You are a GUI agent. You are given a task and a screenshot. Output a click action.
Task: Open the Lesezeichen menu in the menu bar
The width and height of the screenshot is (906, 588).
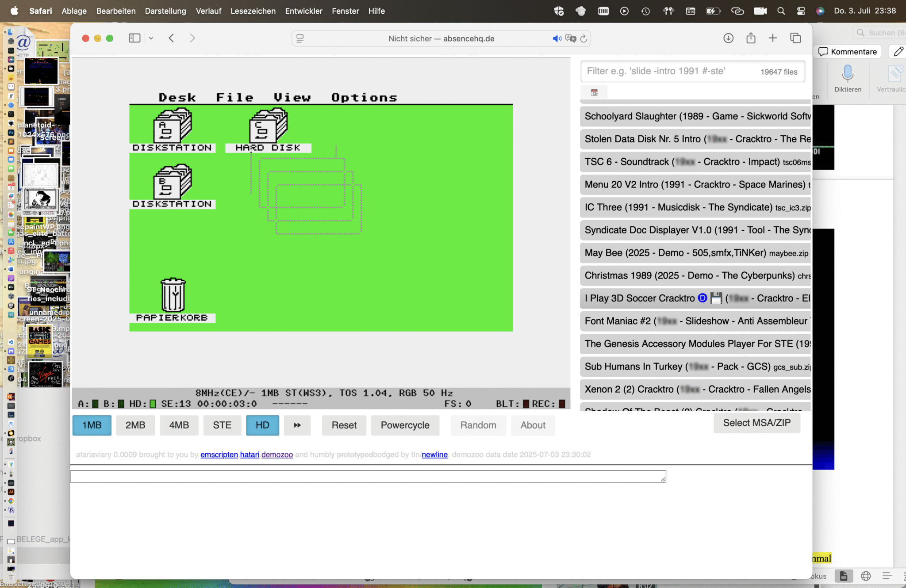tap(253, 11)
